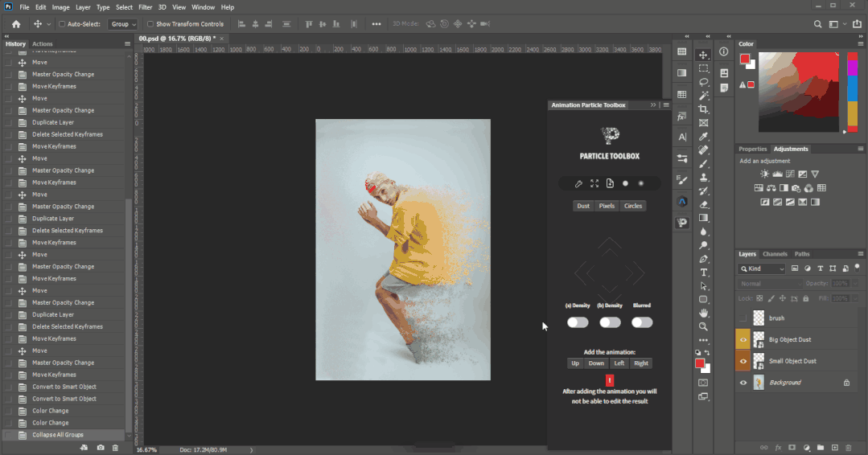Delete current state in History panel
Screen dimensions: 868x455
[x=115, y=448]
